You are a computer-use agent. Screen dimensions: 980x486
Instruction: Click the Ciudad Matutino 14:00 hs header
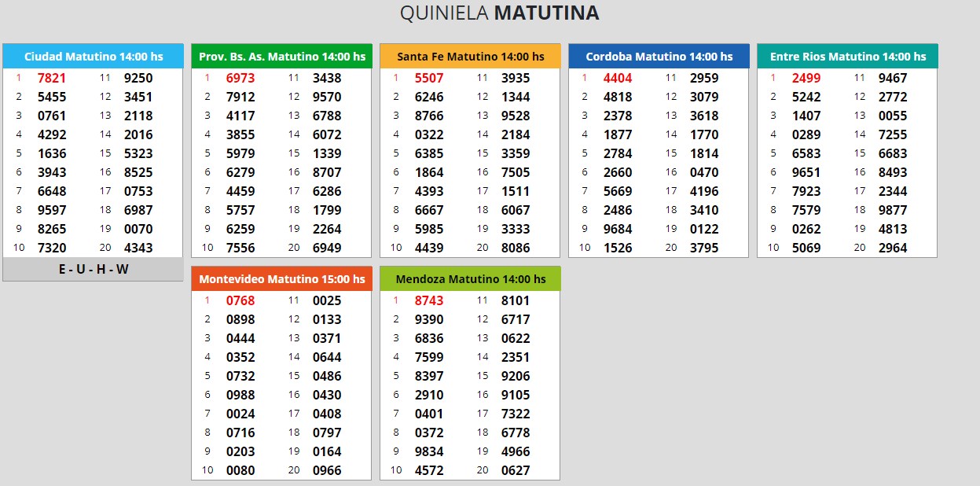tap(93, 57)
